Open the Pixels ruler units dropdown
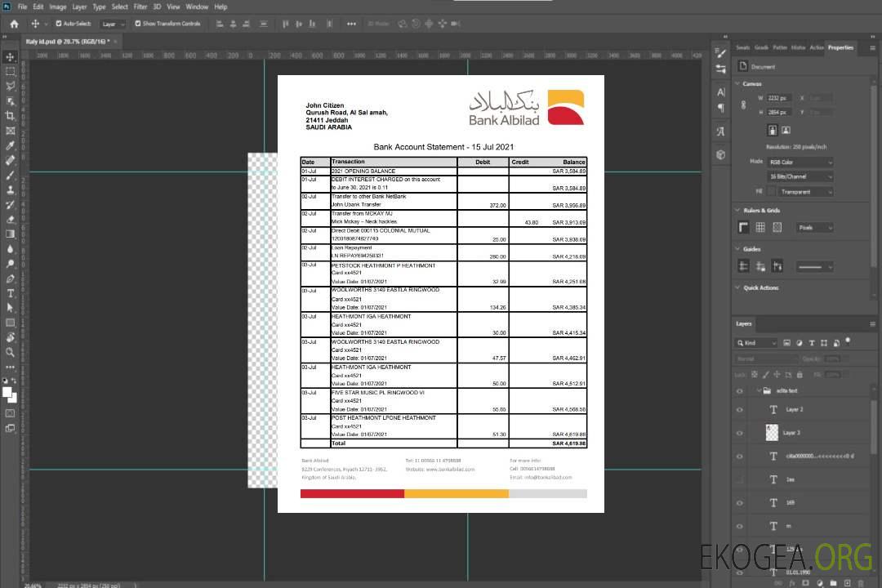Screen dimensions: 882x588 tap(814, 227)
